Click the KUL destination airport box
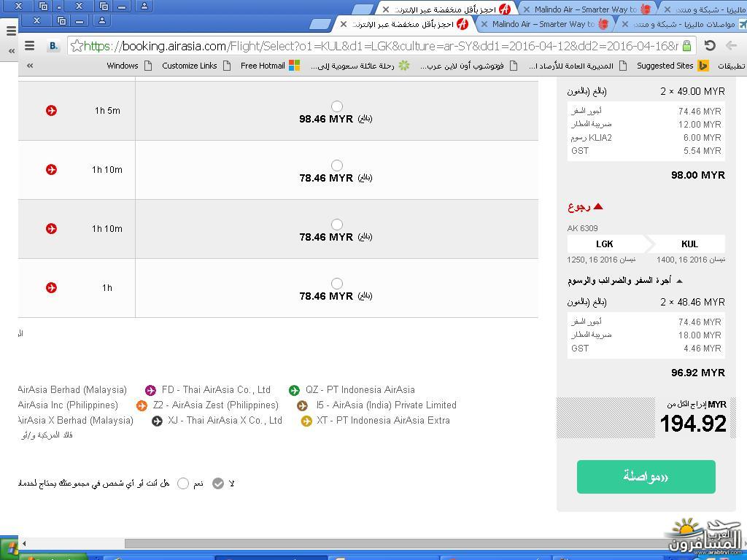Image resolution: width=747 pixels, height=560 pixels. (x=689, y=244)
